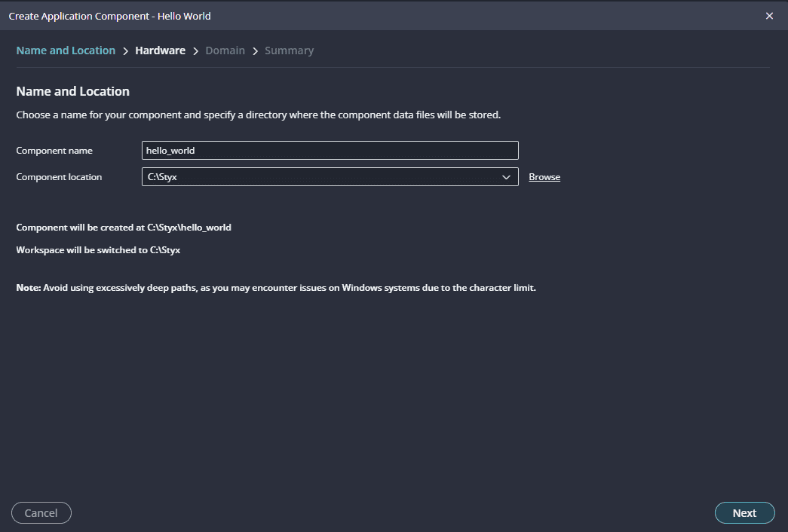Focus the Component name field with hello_world
788x532 pixels.
[330, 151]
